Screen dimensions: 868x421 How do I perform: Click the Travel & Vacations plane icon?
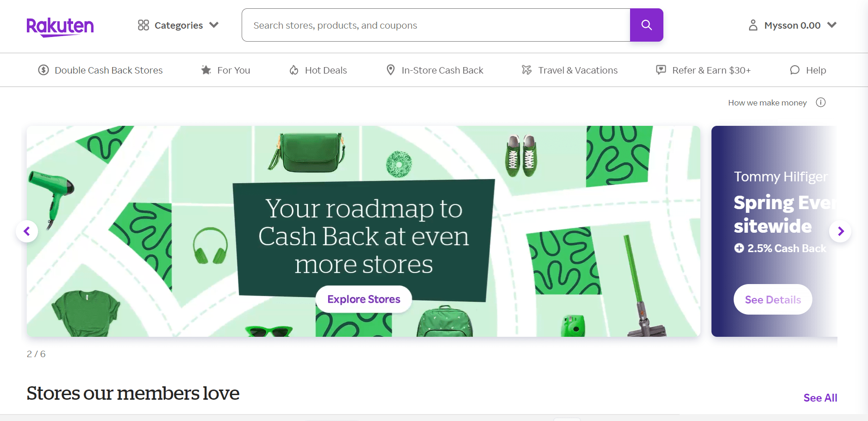[x=527, y=70]
